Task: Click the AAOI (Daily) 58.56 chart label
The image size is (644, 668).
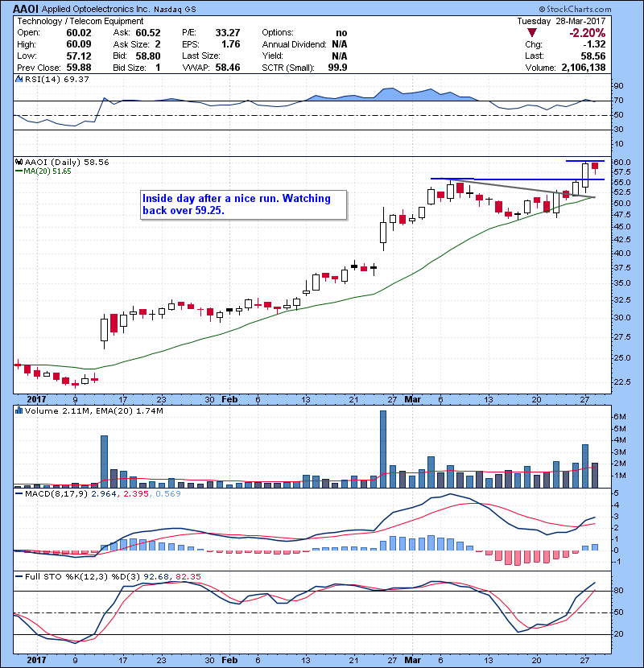Action: coord(67,162)
